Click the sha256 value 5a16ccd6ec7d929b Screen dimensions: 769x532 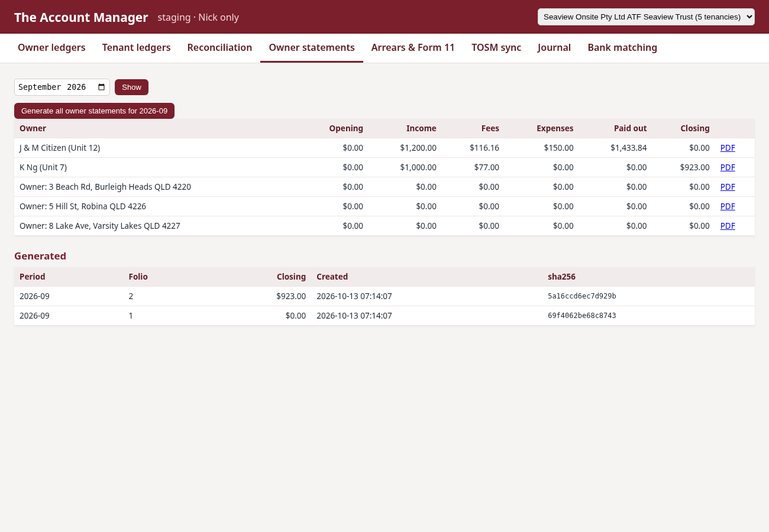coord(582,296)
